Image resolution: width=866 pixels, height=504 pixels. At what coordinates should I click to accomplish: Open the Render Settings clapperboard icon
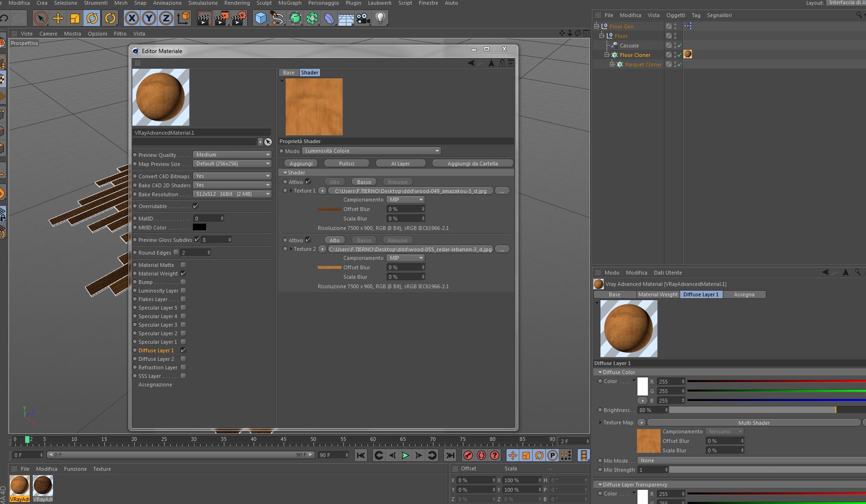coord(239,18)
